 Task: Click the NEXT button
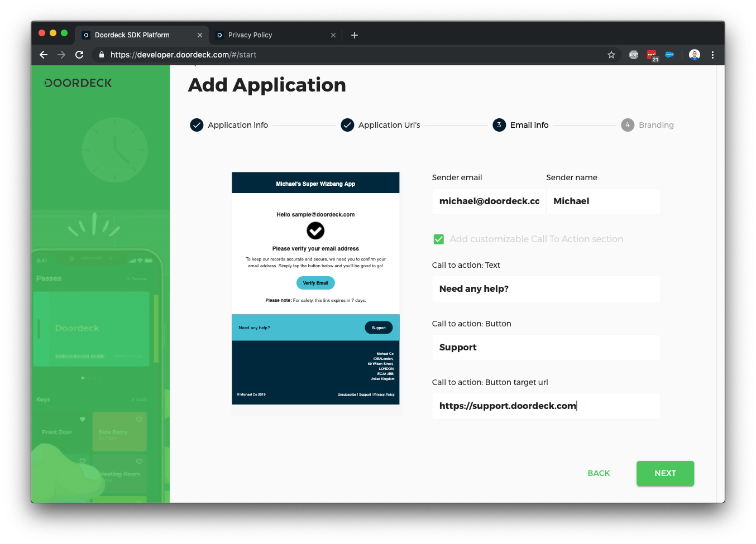(665, 473)
